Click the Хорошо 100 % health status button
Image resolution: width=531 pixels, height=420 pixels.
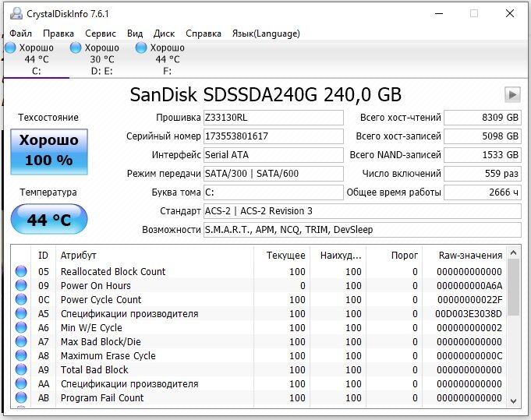click(x=49, y=152)
